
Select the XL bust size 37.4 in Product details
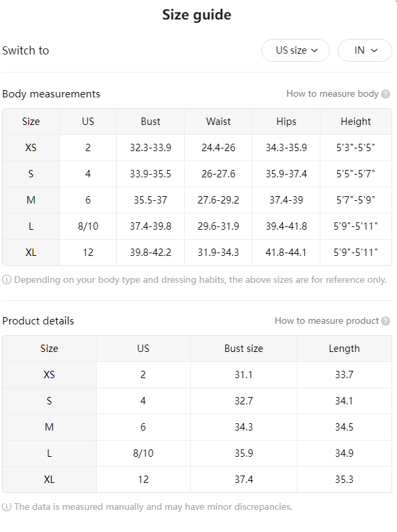[x=244, y=480]
